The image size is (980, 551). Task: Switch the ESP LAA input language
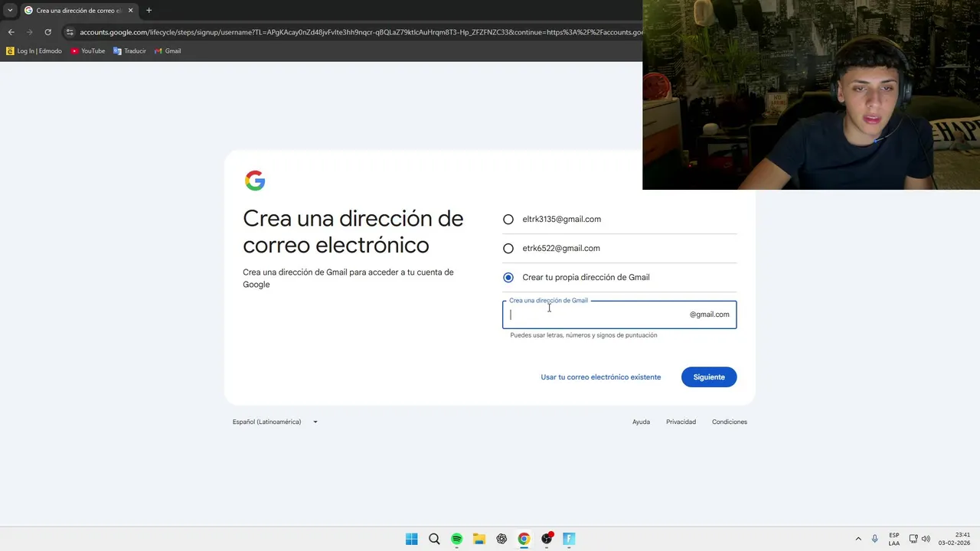(x=894, y=539)
